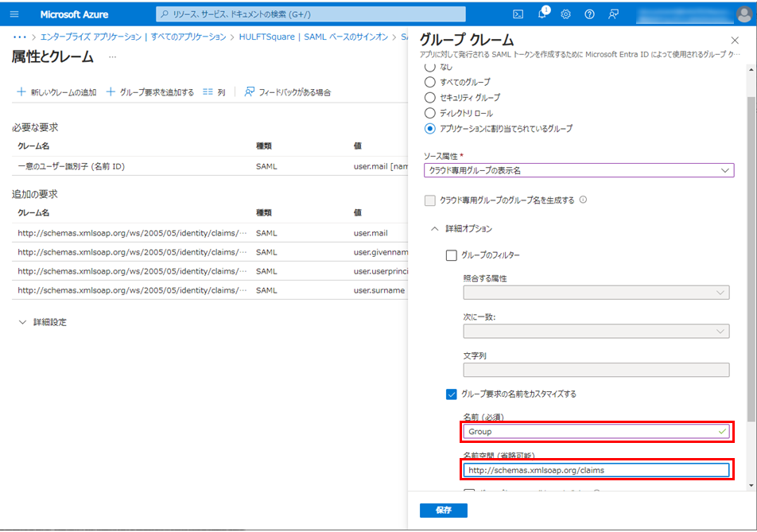Open the Azure portal hamburger menu
Screen dimensions: 757x532
click(x=14, y=14)
